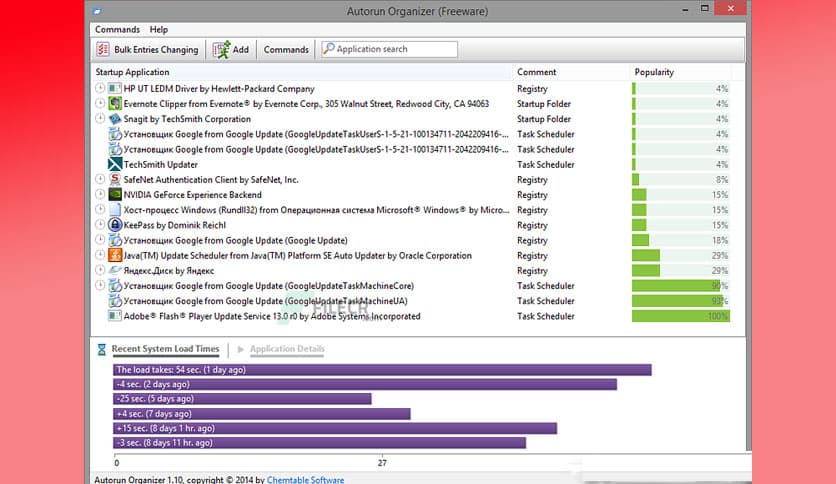Screen dimensions: 836x484
Task: Expand the Snagit by TechSmith entry
Action: coord(100,118)
